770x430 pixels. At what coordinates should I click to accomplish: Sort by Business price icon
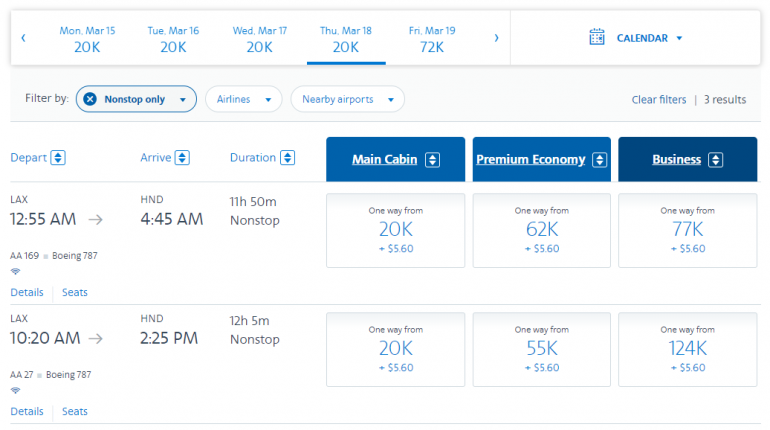click(715, 160)
